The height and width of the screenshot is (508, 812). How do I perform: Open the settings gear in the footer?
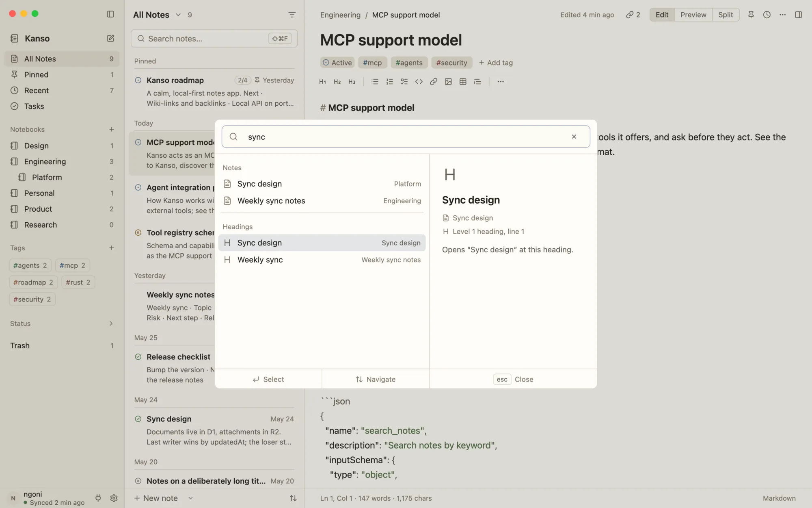tap(114, 498)
